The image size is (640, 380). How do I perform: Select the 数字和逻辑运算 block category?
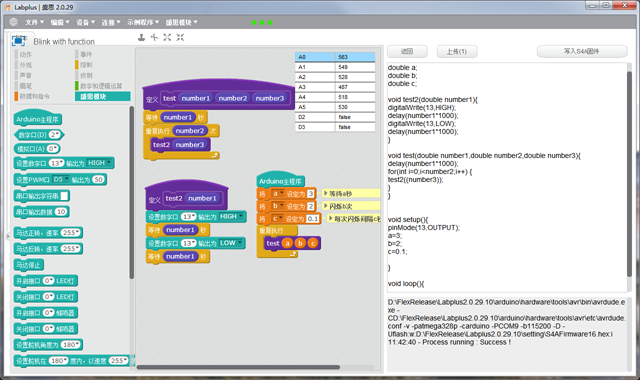point(100,86)
